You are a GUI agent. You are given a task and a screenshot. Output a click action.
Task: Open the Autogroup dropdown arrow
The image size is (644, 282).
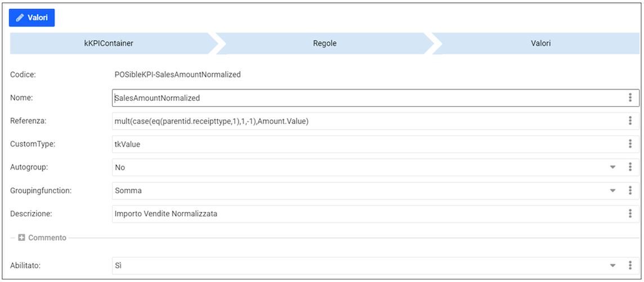(612, 167)
